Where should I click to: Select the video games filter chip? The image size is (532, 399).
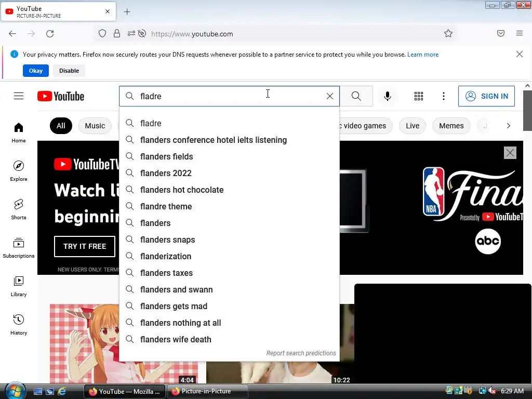366,126
